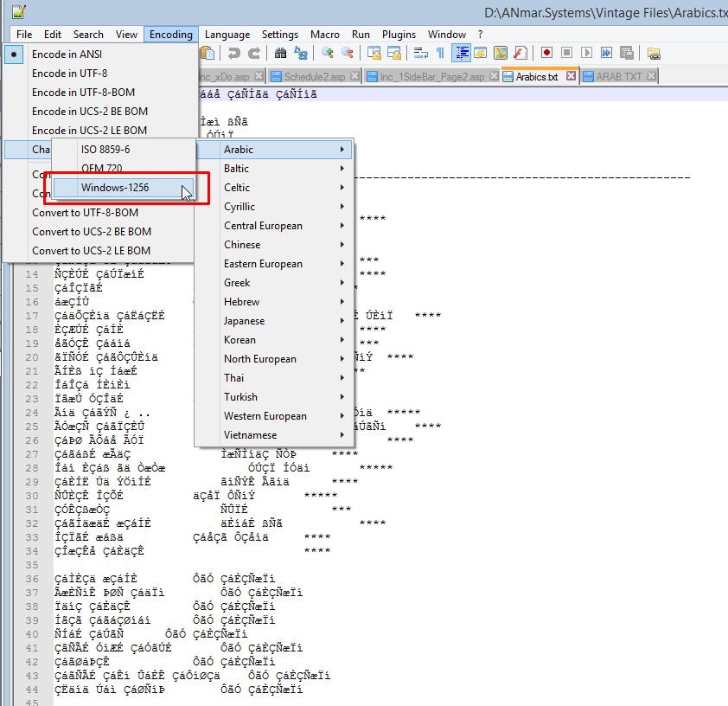Image resolution: width=728 pixels, height=706 pixels.
Task: Click the Undo toolbar icon
Action: (x=233, y=54)
